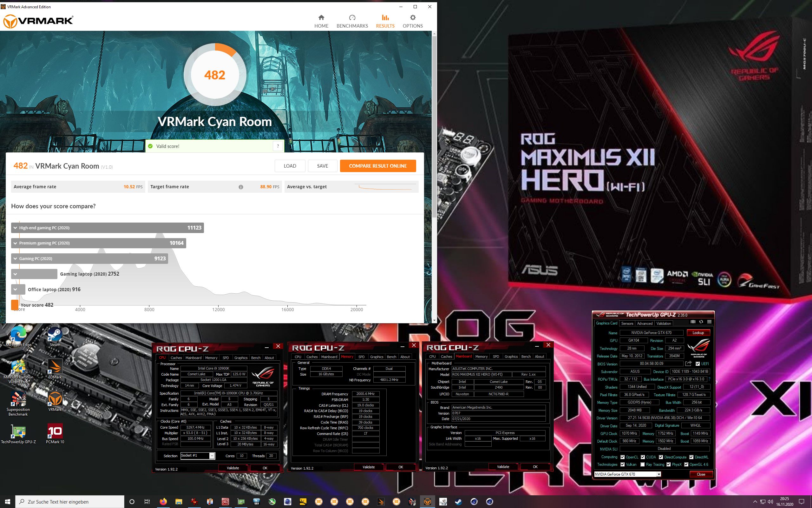Click the VRMark results vertical scrollbar

coord(434,126)
